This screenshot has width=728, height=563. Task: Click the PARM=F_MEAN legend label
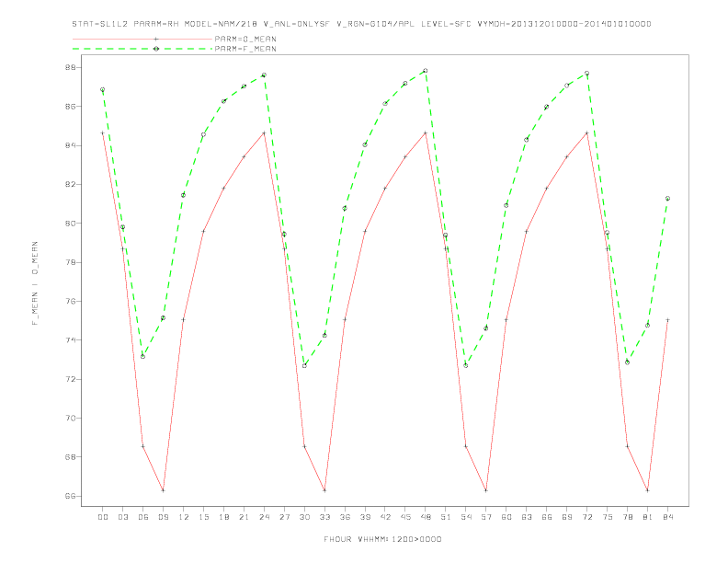[245, 49]
